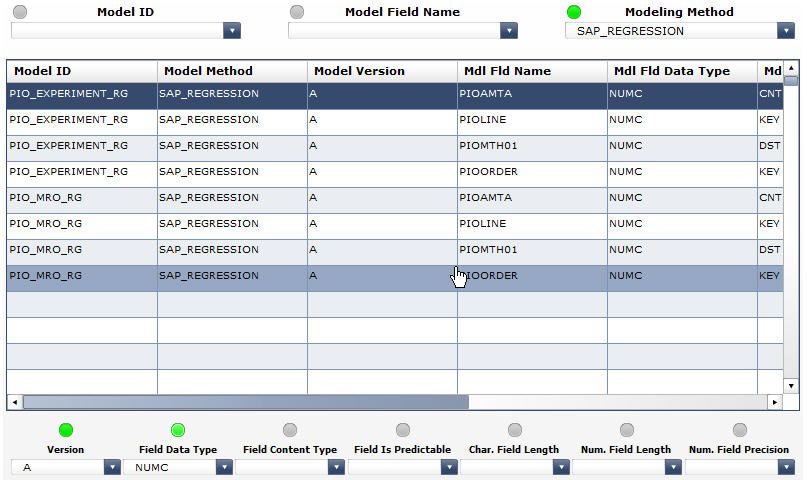Toggle the Model ID filter indicator
807x480 pixels.
[x=20, y=12]
